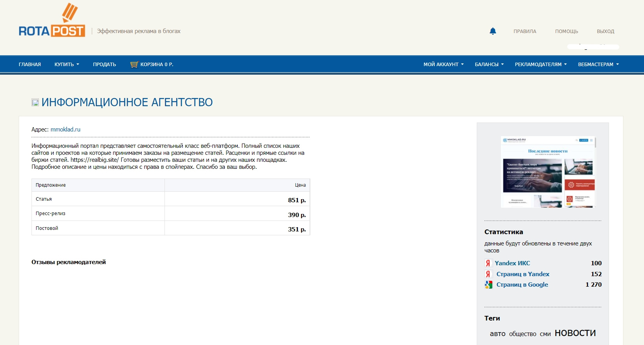This screenshot has width=644, height=345.
Task: Click the Yandex ИКС value 100
Action: (596, 263)
